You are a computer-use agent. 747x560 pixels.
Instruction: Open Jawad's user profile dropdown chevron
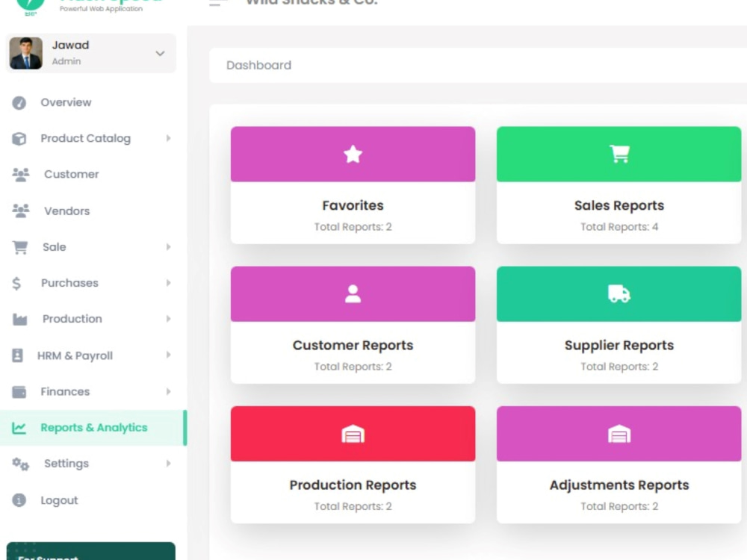[160, 53]
